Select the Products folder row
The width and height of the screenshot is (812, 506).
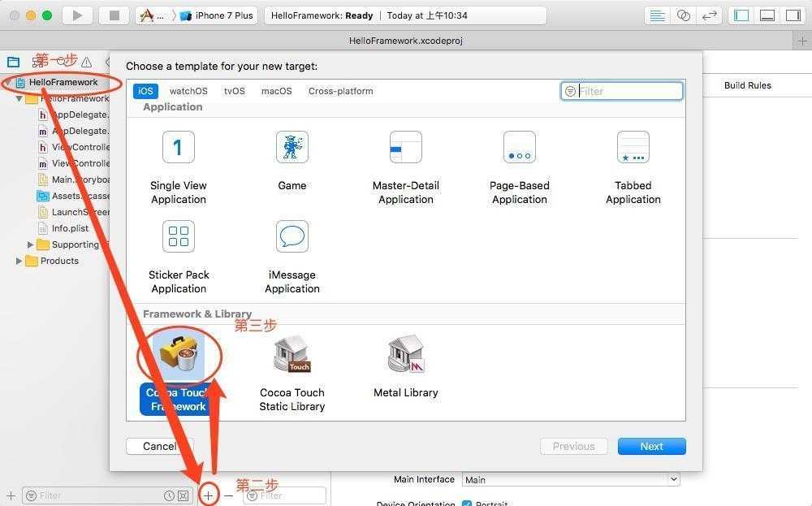[59, 261]
